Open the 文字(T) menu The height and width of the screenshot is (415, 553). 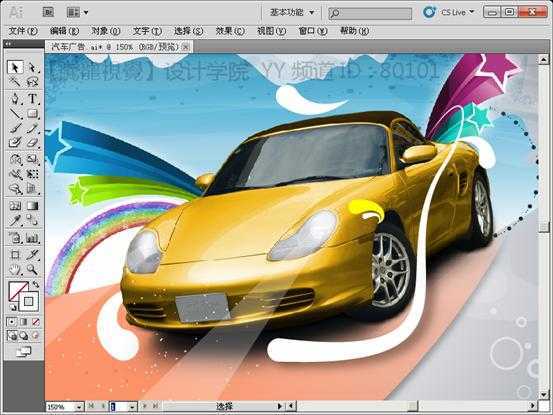[x=147, y=31]
